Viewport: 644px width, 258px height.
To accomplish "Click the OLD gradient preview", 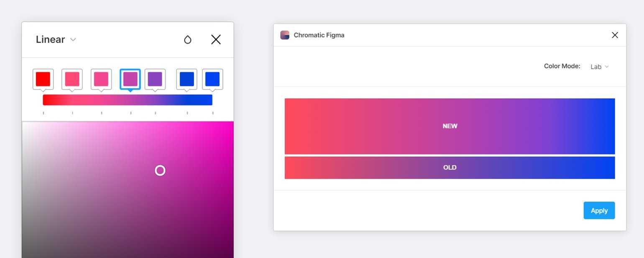I will 450,167.
